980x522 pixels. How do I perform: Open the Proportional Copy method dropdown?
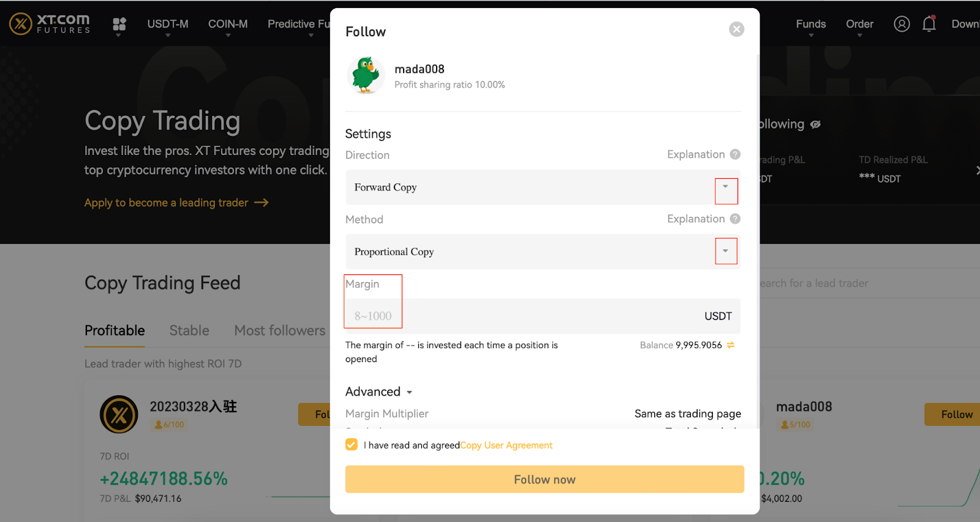[726, 251]
